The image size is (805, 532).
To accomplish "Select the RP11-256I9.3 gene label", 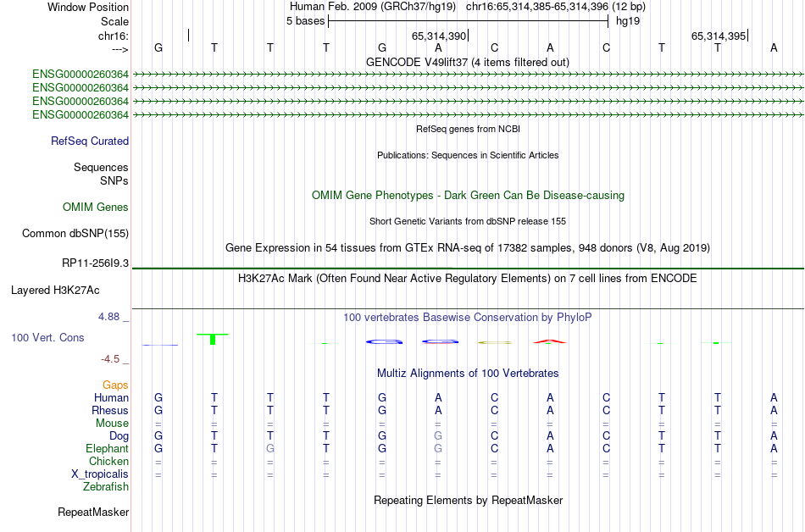I will coord(95,263).
